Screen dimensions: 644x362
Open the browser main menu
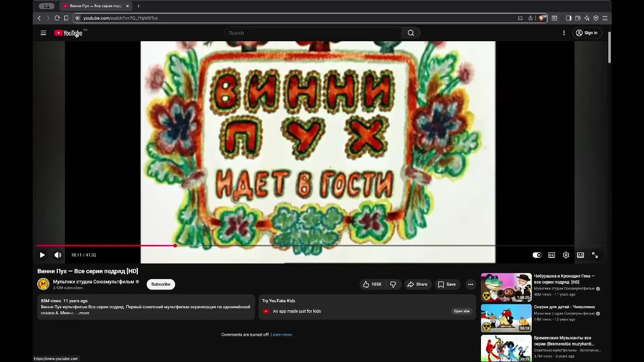coord(605,18)
